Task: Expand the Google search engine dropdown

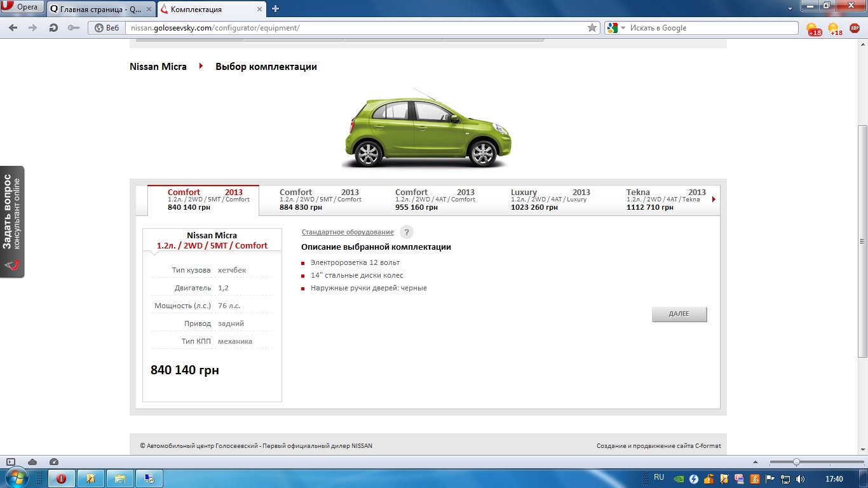Action: [x=623, y=28]
